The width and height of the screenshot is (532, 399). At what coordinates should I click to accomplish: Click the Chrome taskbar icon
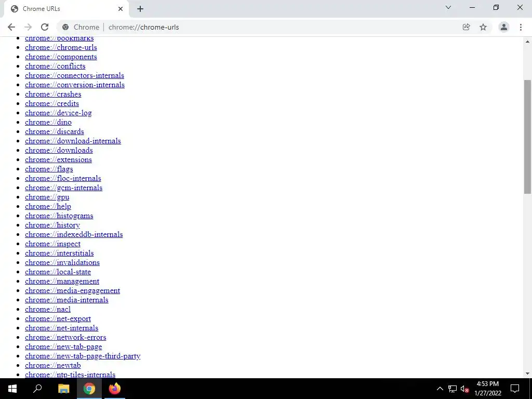tap(89, 389)
